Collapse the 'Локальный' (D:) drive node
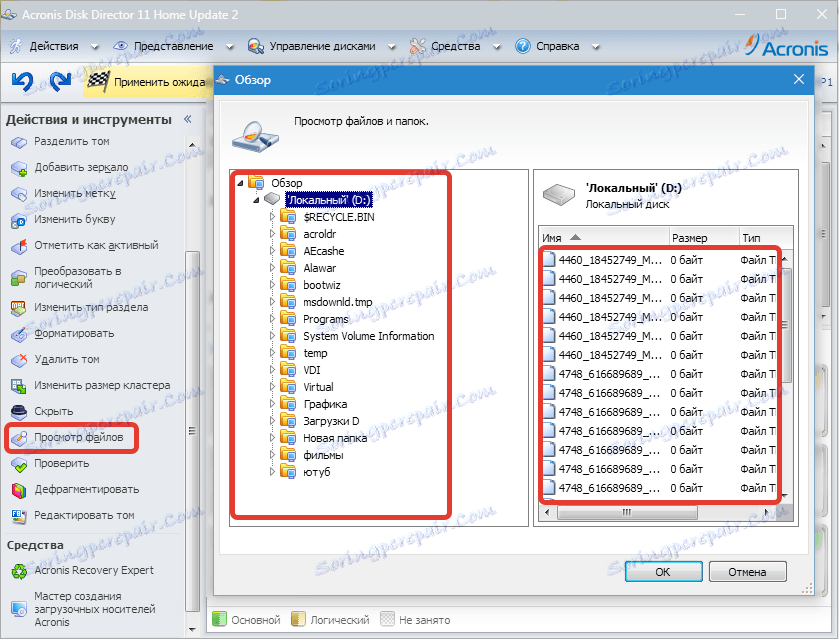This screenshot has width=839, height=639. coord(256,200)
